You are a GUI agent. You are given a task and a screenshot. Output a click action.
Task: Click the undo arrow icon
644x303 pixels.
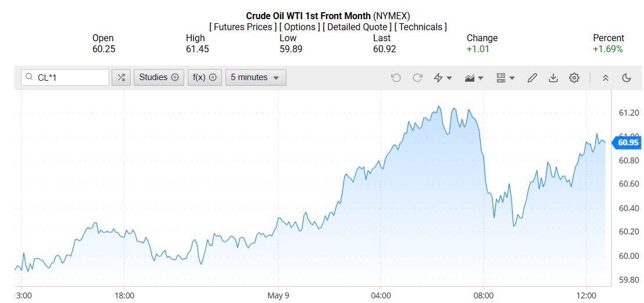click(396, 78)
